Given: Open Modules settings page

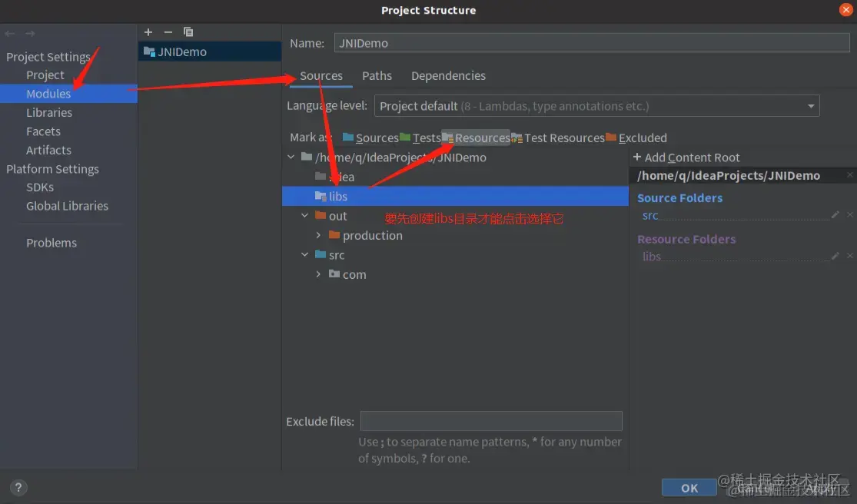Looking at the screenshot, I should coord(48,94).
